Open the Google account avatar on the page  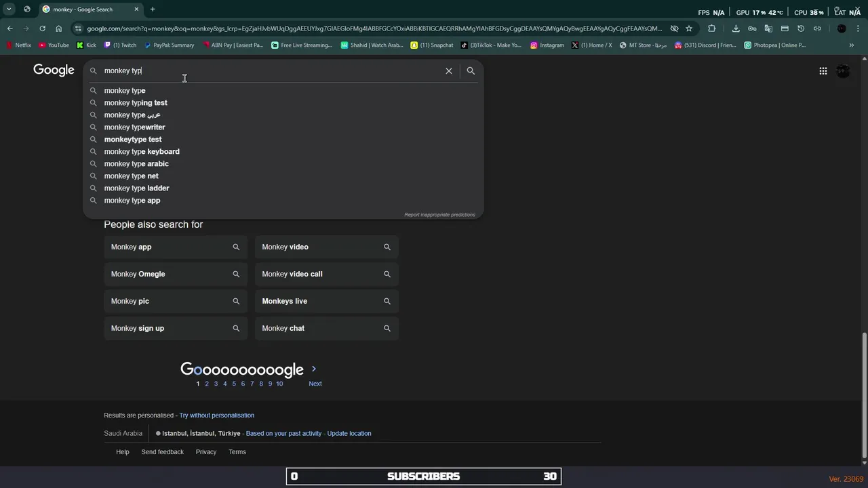pyautogui.click(x=843, y=70)
